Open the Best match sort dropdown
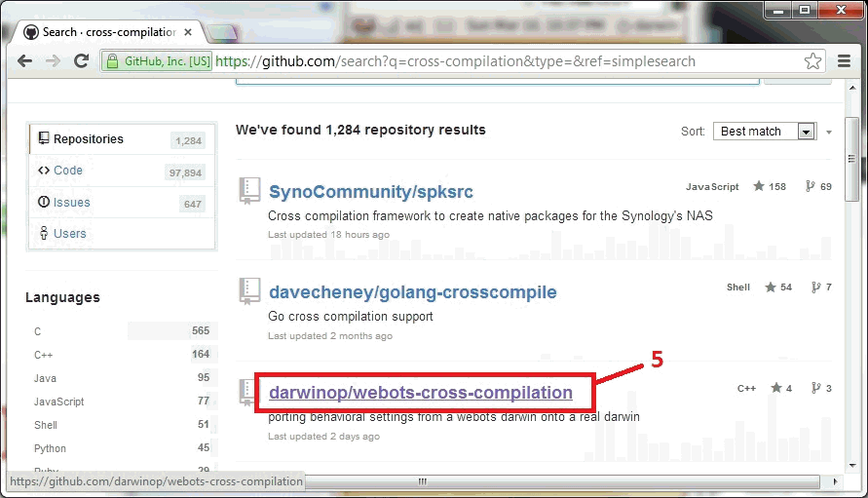The image size is (868, 498). pyautogui.click(x=766, y=132)
